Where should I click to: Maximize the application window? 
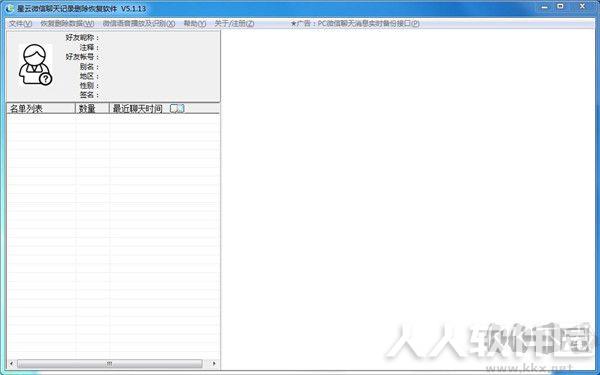tap(561, 7)
